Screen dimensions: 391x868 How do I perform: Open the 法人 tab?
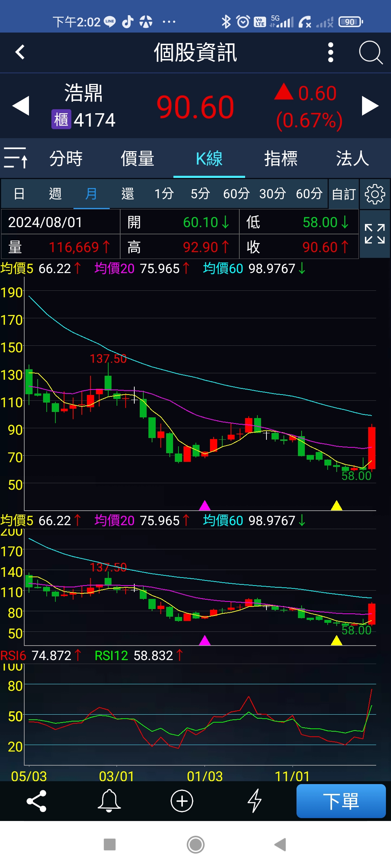coord(352,158)
